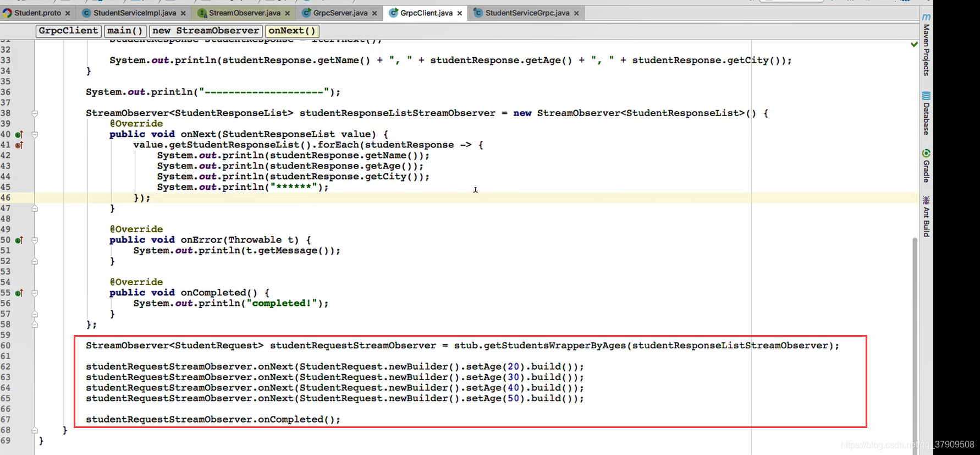Click the implements-method gutter icon at onCompleted line 55
The height and width of the screenshot is (455, 980).
19,293
